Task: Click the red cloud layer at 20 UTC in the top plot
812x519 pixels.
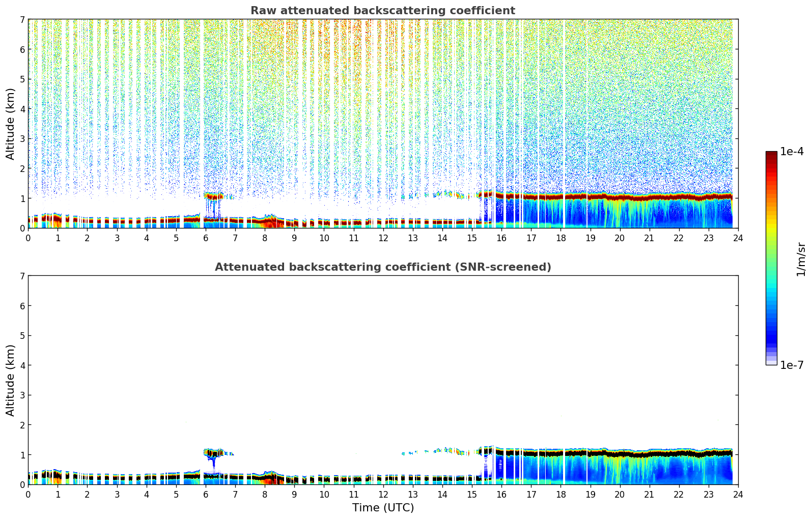Action: 620,197
